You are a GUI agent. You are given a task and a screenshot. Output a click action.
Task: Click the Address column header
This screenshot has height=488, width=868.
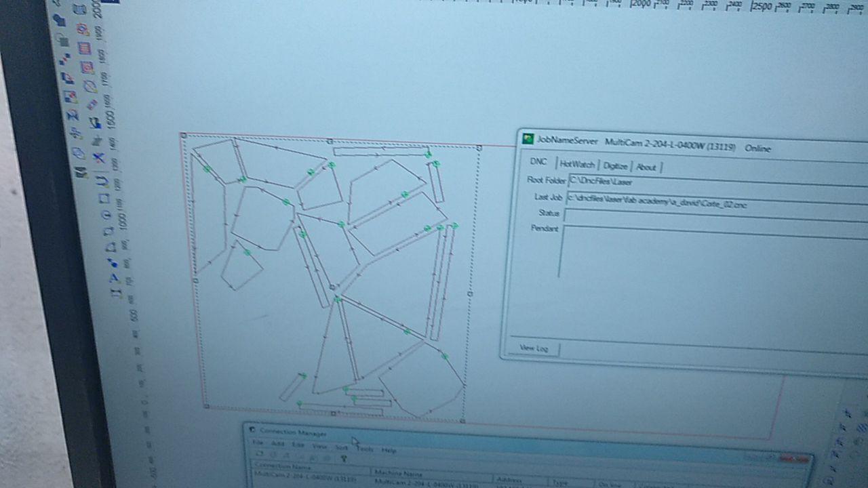coord(520,480)
